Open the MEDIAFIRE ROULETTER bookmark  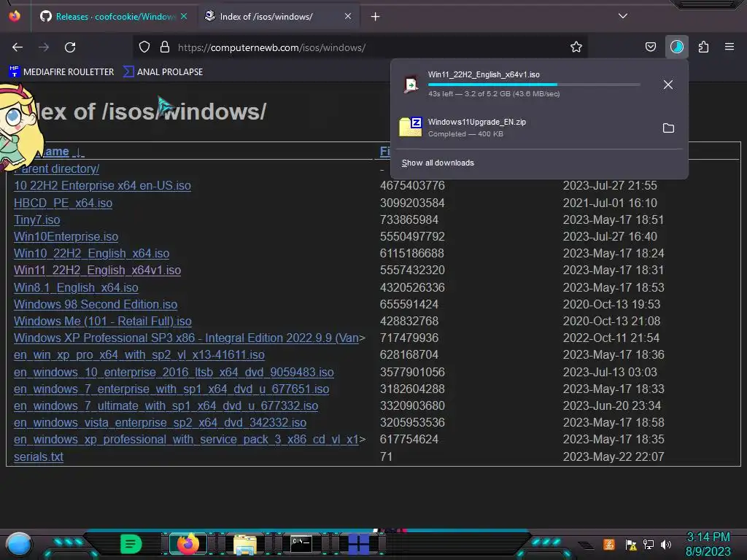tap(61, 72)
